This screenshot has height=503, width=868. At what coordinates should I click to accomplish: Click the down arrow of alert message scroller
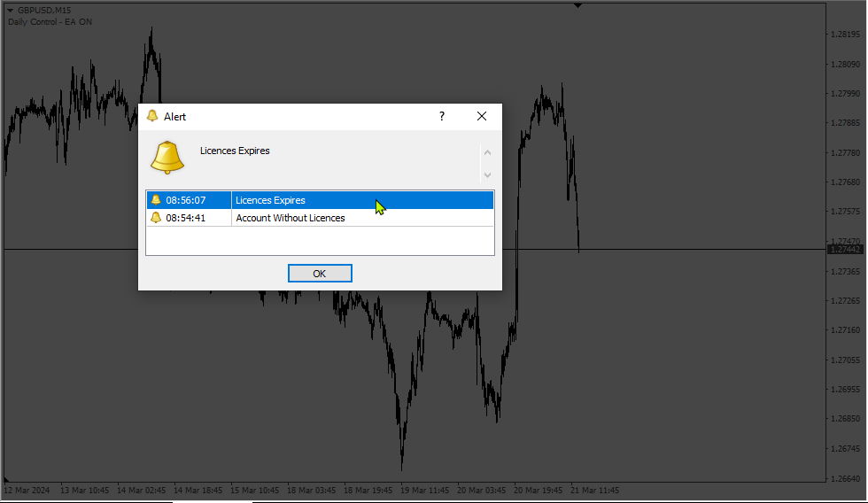(488, 174)
